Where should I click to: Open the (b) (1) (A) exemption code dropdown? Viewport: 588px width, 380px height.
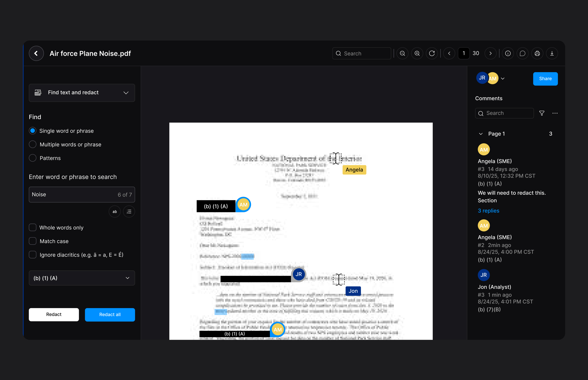point(82,278)
